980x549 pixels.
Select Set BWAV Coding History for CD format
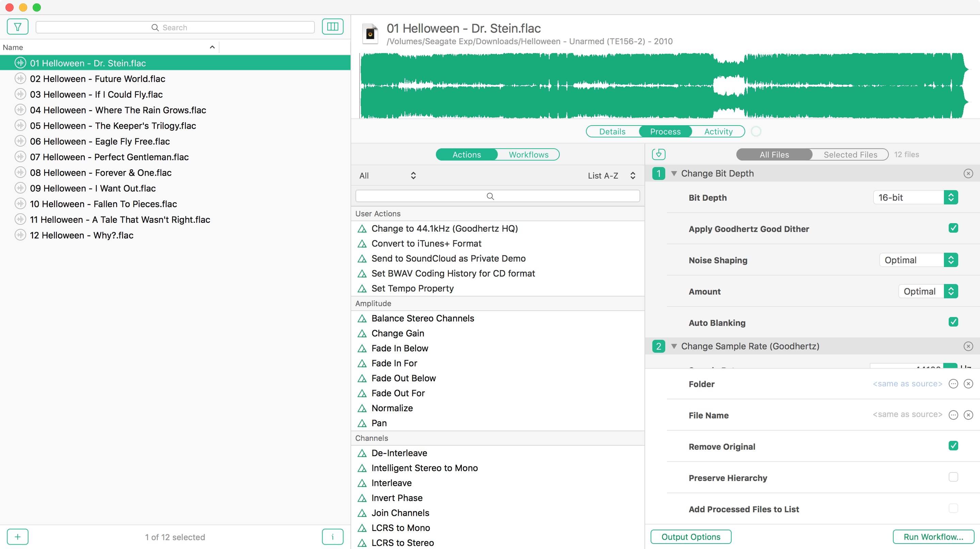pos(497,274)
